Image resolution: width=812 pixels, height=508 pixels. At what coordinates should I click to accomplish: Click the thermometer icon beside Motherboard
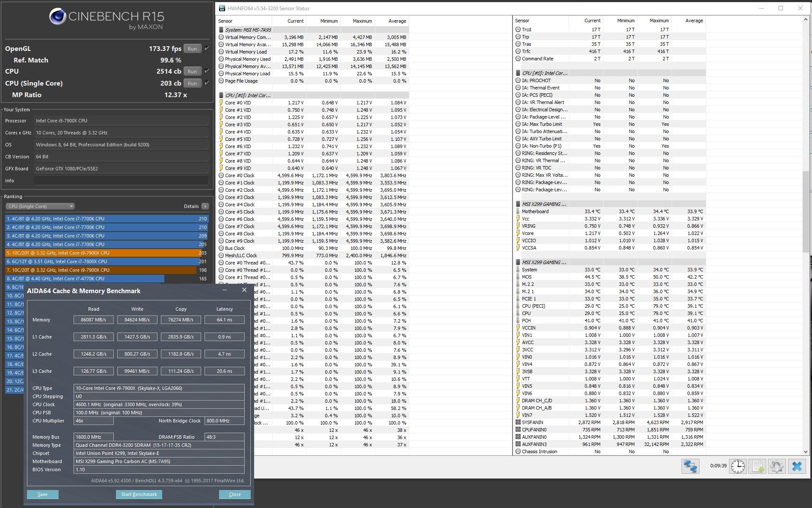coord(518,211)
